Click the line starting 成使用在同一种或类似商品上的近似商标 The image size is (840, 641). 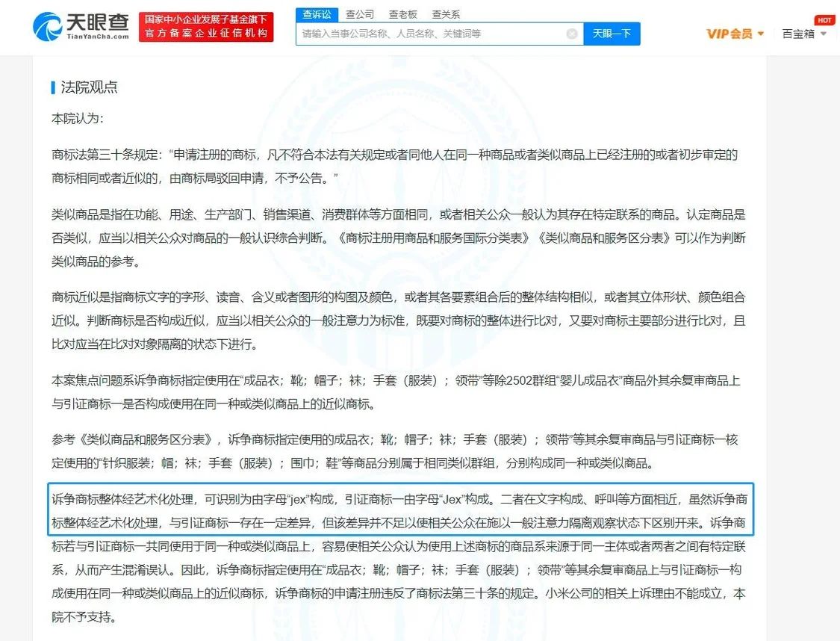[x=399, y=593]
